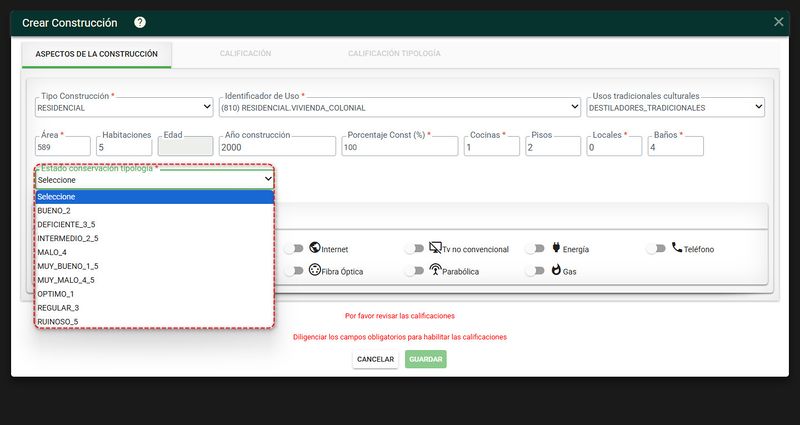Toggle the Parabólica switch

[414, 271]
